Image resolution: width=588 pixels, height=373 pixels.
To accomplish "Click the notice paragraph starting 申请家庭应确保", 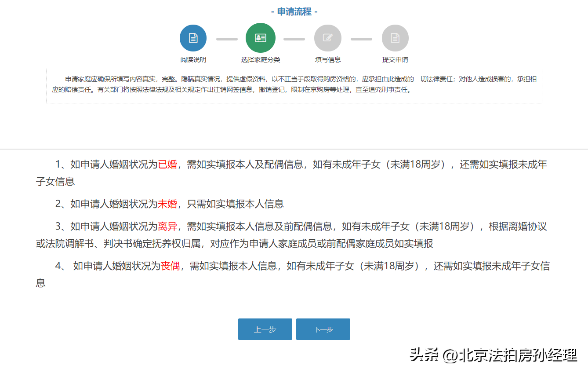I will [x=294, y=84].
